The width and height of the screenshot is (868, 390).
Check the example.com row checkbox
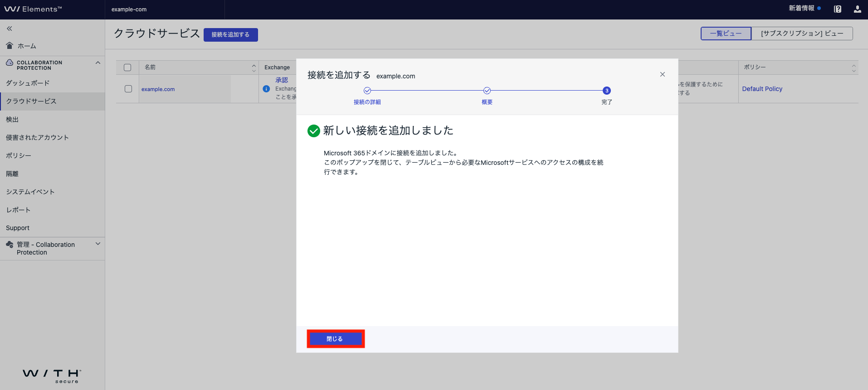pos(128,89)
